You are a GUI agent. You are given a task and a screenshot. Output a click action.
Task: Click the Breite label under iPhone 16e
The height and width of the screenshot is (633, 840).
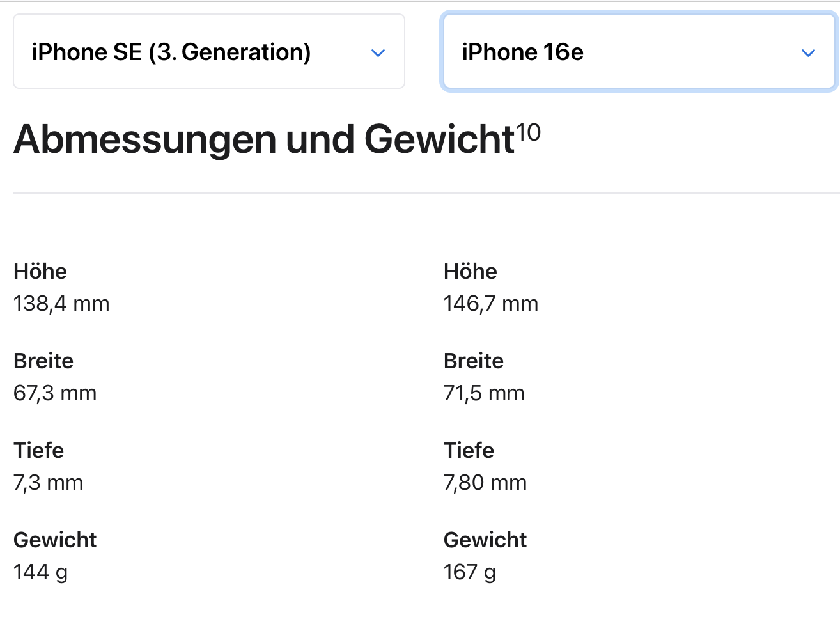473,361
